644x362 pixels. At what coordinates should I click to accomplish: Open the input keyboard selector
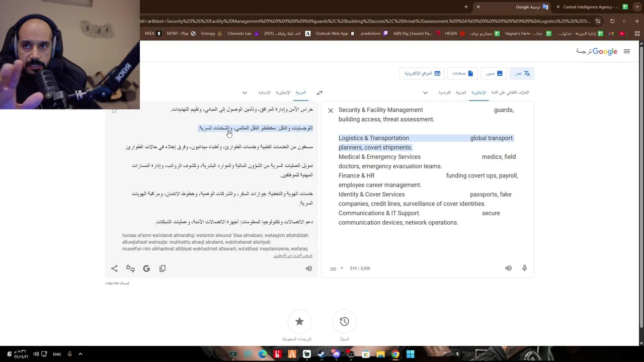click(333, 268)
